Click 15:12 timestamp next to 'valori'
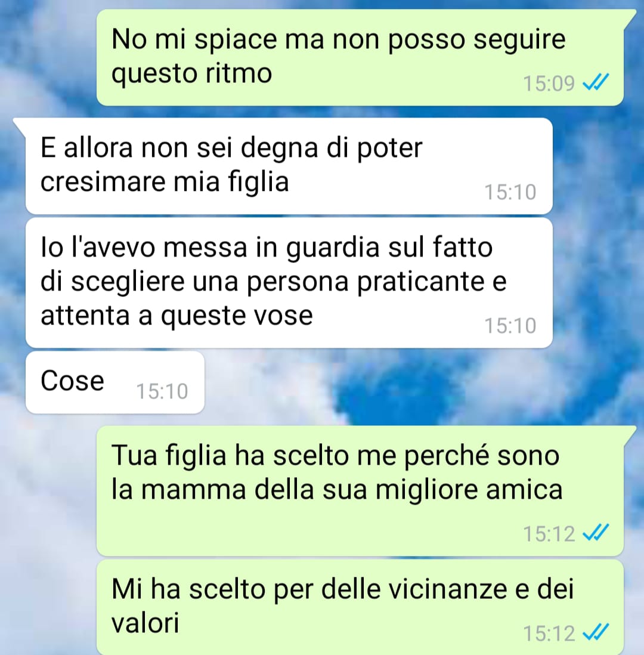 pyautogui.click(x=549, y=634)
